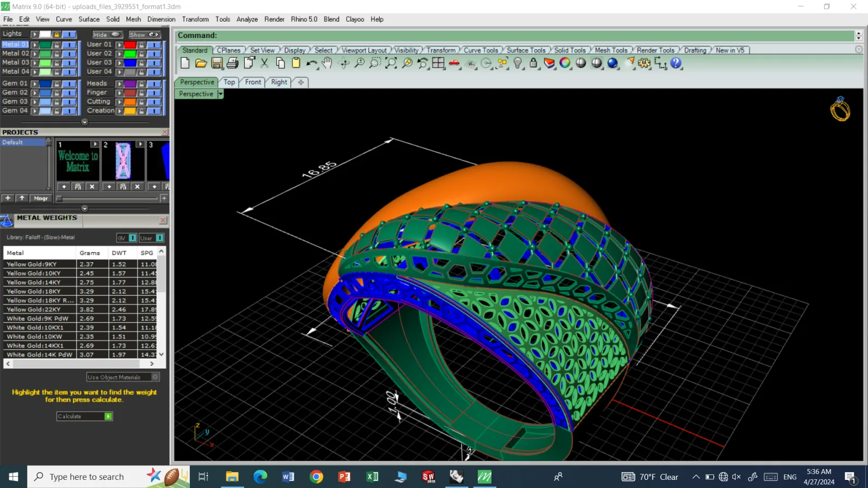Toggle the Gem 01 layer on/off switch
This screenshot has height=488, width=868.
[x=69, y=84]
